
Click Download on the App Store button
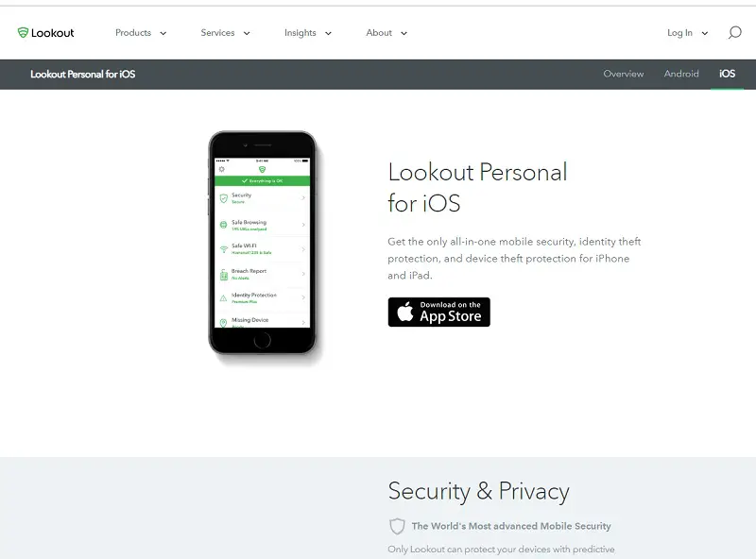(x=438, y=312)
